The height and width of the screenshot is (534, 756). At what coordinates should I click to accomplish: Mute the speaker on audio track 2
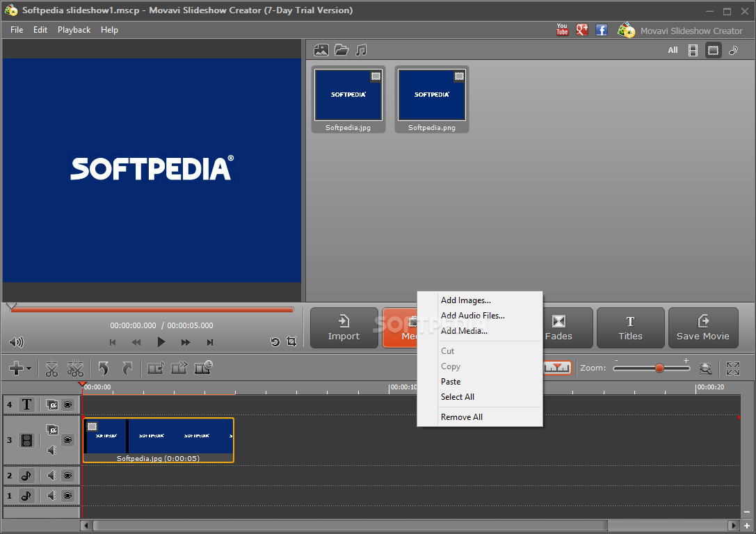coord(52,476)
